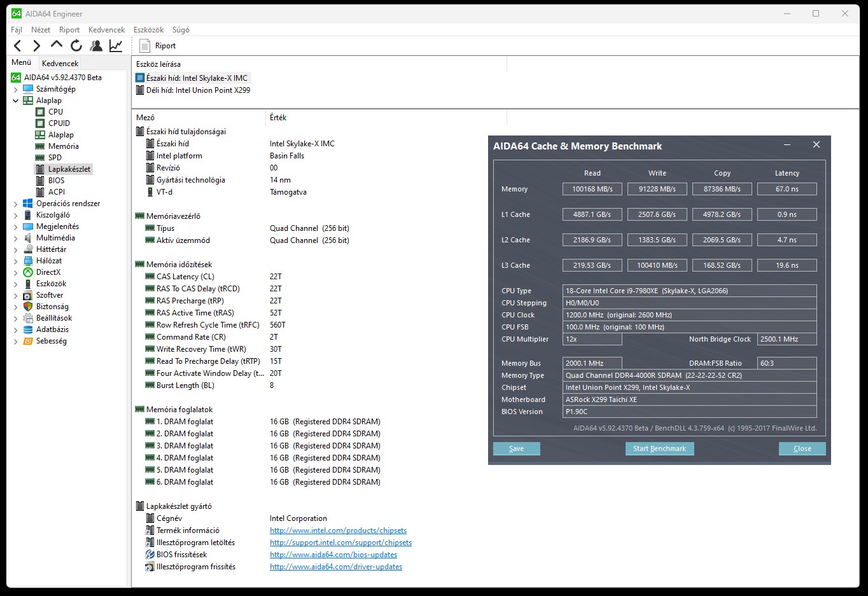868x596 pixels.
Task: Click the Memory Read 100168 MB/s field
Action: point(592,189)
